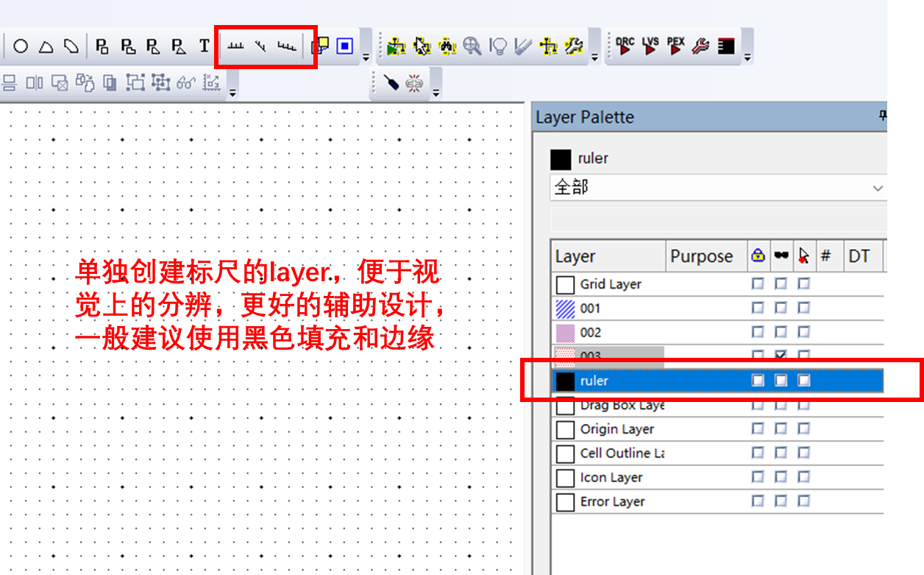Toggle hide checkbox for ruler layer
Viewport: 924px width, 575px height.
781,381
